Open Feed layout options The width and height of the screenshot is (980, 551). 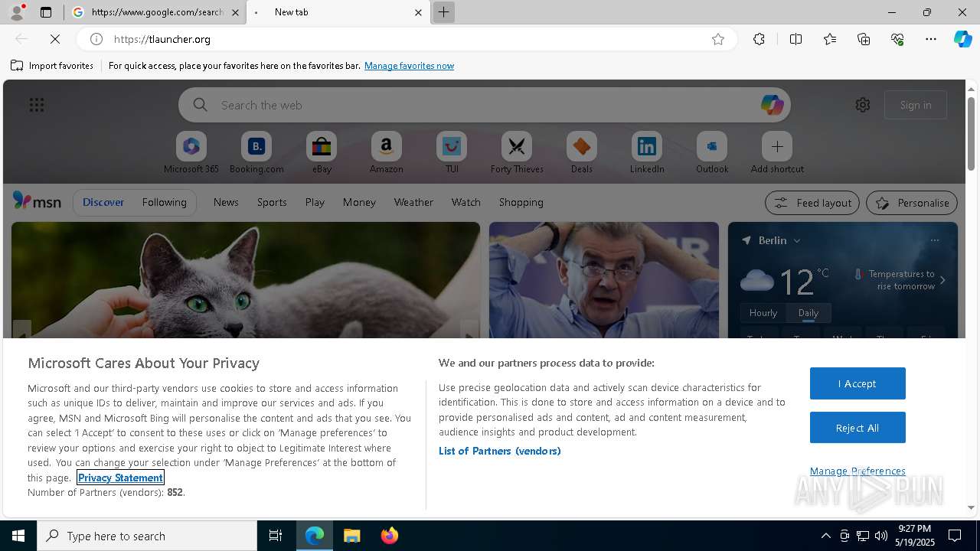812,203
